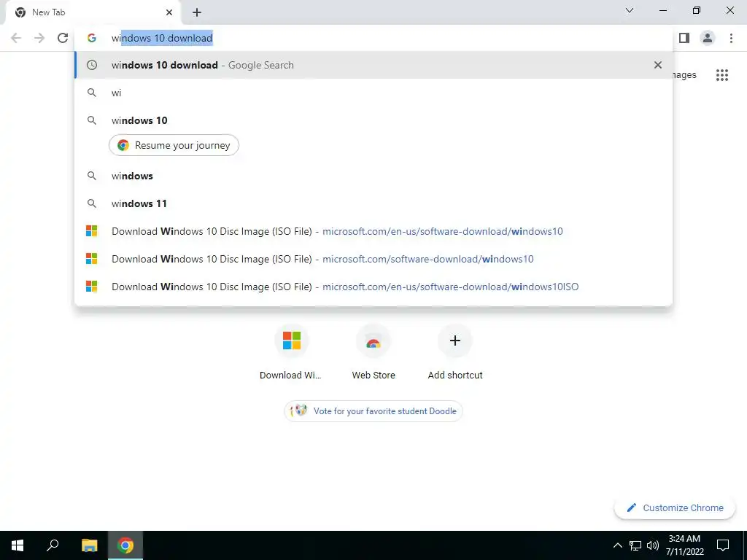
Task: Open a new tab with the plus button
Action: (x=197, y=12)
